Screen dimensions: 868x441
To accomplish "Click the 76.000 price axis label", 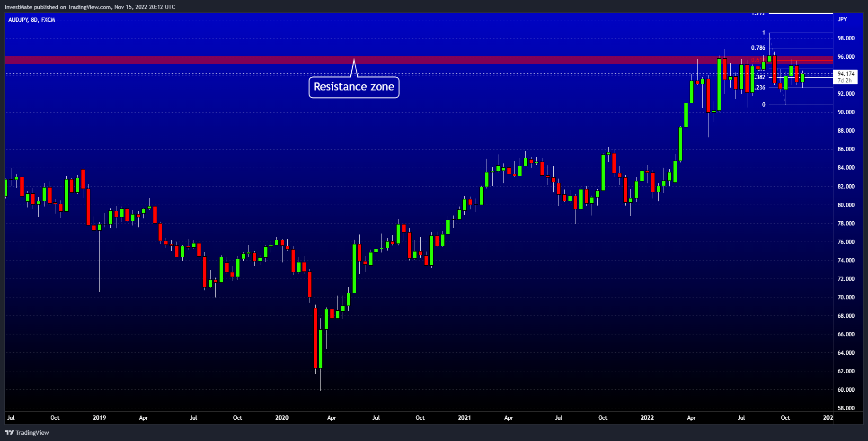I will 846,242.
